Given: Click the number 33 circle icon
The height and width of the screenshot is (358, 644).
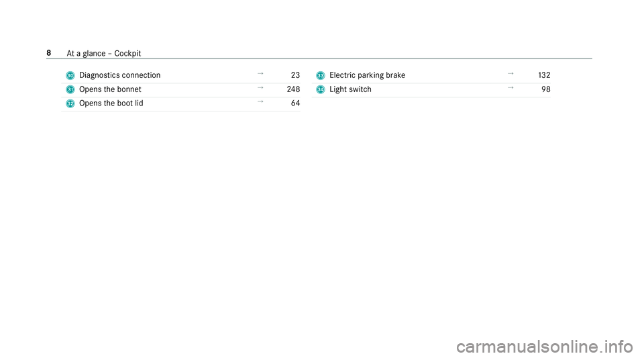Looking at the screenshot, I should click(x=321, y=75).
